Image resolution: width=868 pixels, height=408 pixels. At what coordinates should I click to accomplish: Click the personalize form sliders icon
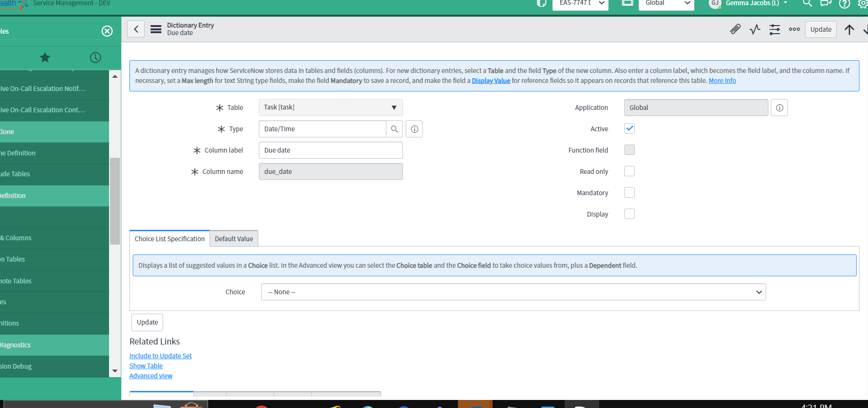point(775,29)
